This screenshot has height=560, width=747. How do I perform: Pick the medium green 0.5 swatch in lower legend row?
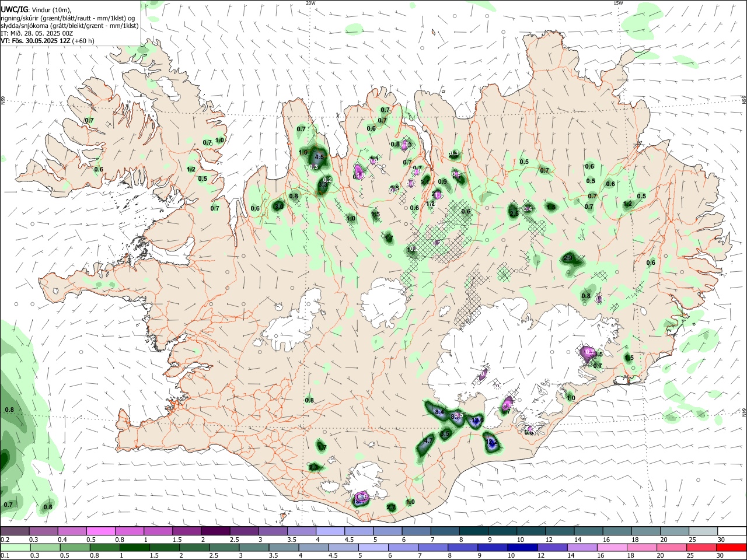76,547
